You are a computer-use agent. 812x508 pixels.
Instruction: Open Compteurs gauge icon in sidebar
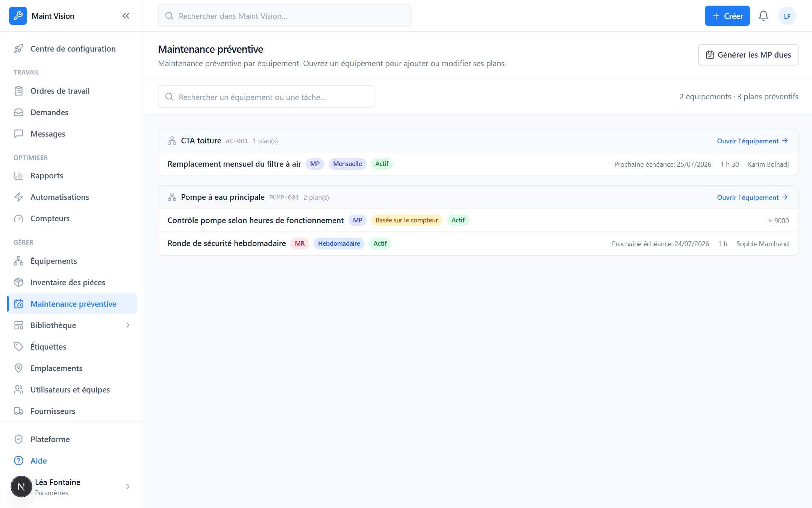click(x=18, y=219)
